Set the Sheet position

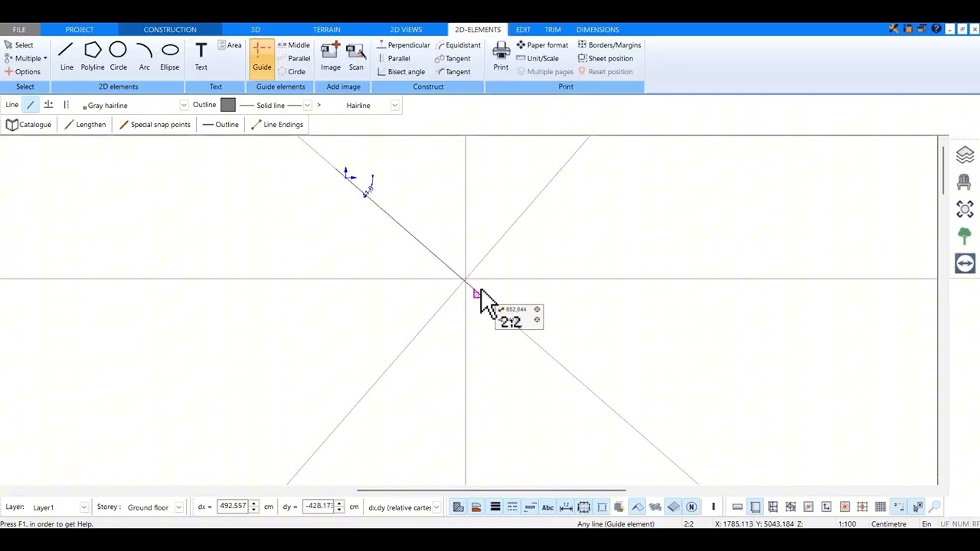pos(605,59)
